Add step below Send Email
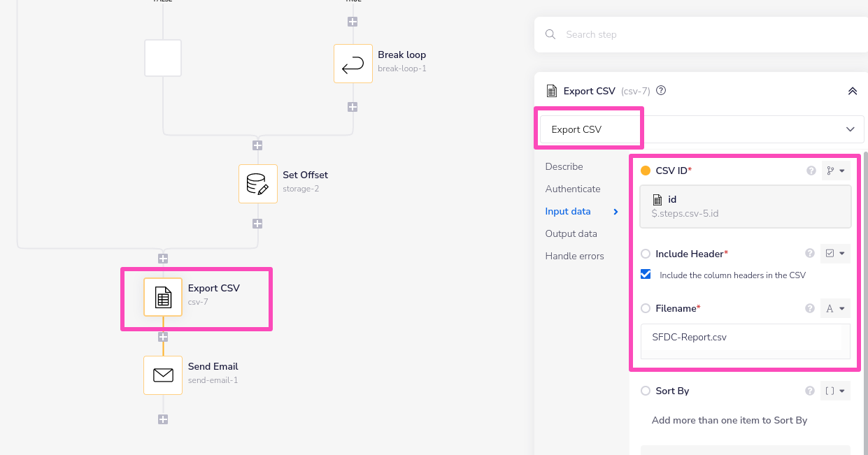This screenshot has height=455, width=868. pos(163,419)
